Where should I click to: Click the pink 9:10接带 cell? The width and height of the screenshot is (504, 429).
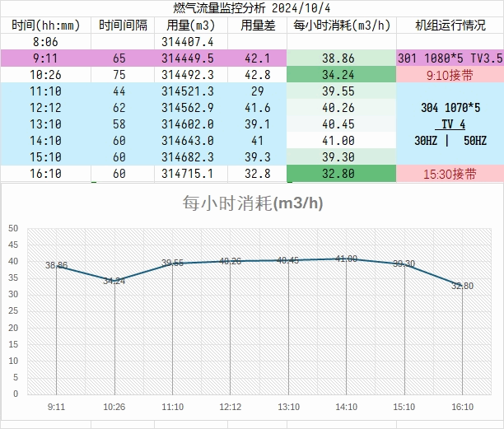click(450, 75)
